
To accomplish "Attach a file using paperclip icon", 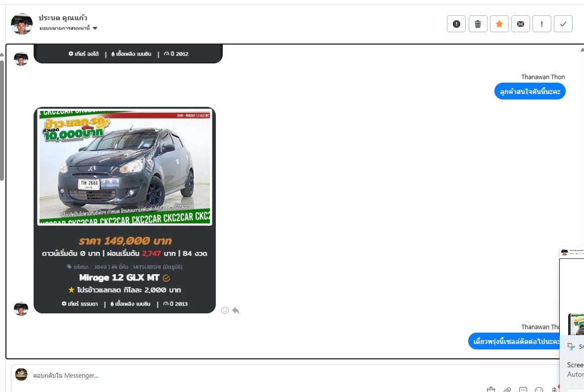I will (x=507, y=390).
